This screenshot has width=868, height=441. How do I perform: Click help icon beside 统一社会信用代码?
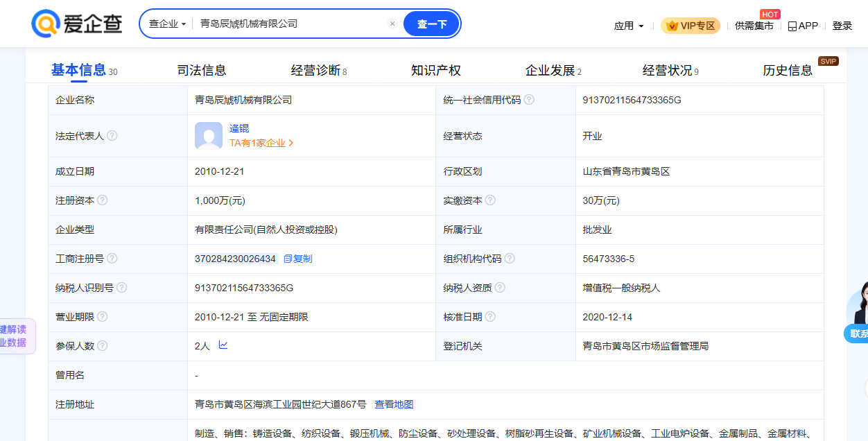529,100
